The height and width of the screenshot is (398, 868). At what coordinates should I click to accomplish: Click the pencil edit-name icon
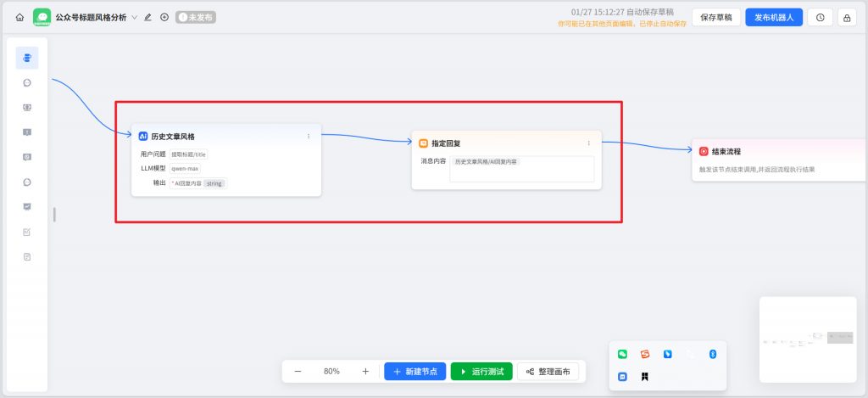click(x=147, y=17)
